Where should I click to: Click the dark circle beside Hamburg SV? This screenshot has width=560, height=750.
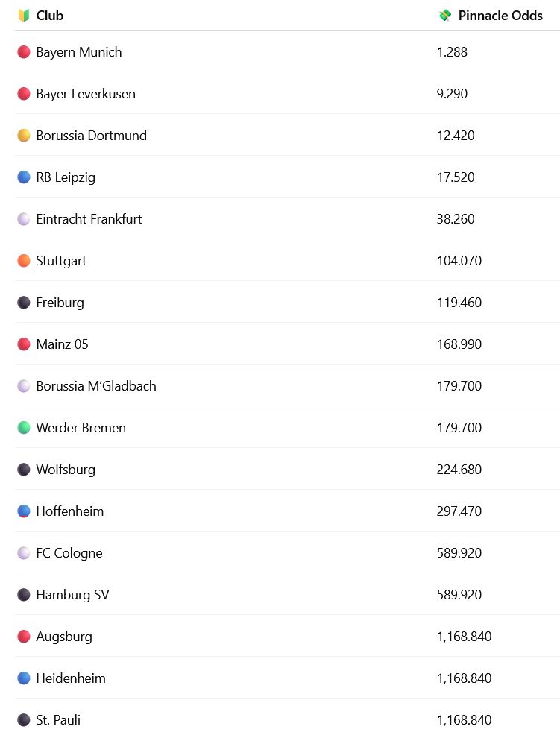click(x=23, y=594)
